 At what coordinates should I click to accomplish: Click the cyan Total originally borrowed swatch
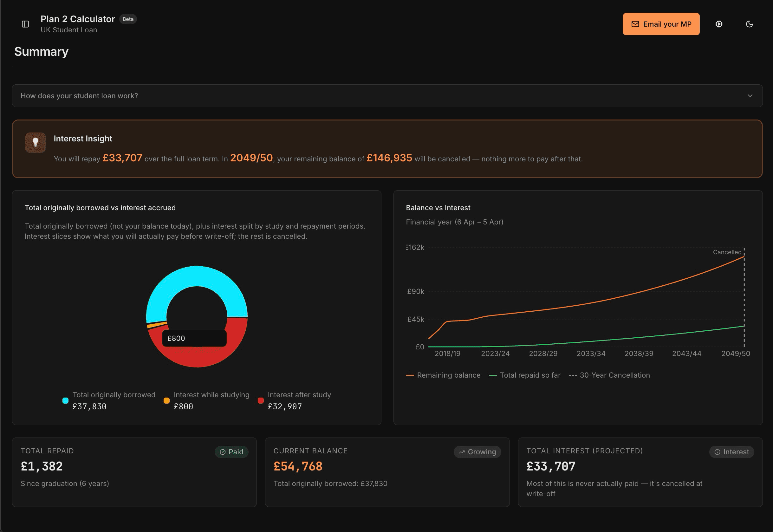tap(65, 400)
